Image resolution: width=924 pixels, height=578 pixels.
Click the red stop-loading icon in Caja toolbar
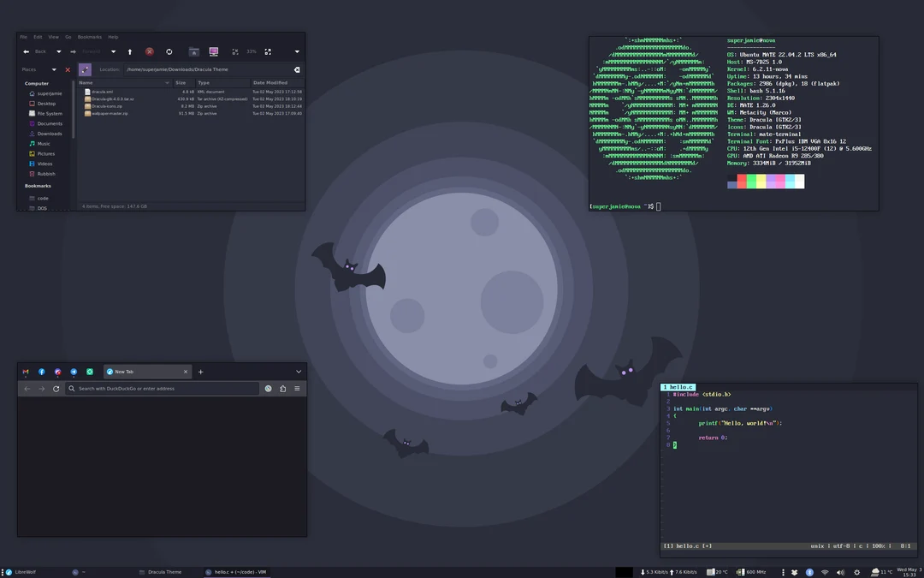(149, 51)
